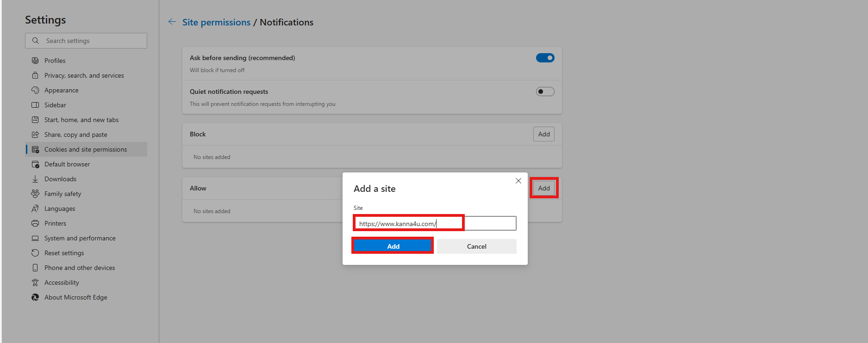Enable Quiet notification requests switch
The image size is (868, 343).
(x=545, y=92)
